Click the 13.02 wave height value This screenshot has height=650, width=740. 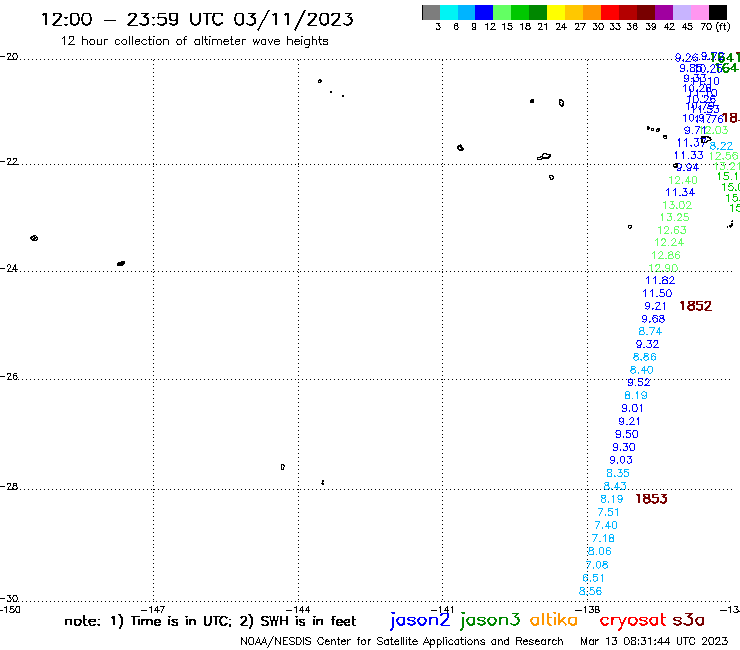tap(677, 205)
